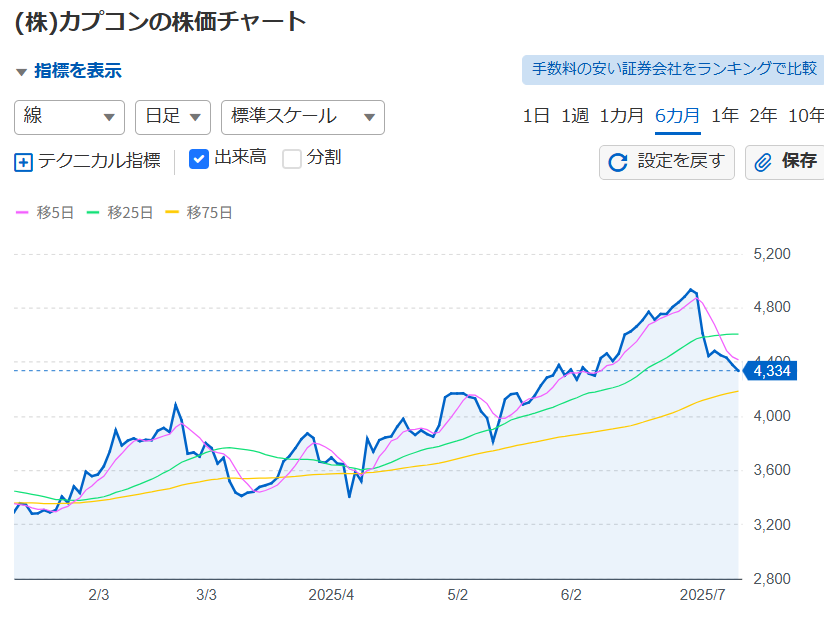Image resolution: width=824 pixels, height=620 pixels.
Task: Click the 5/2 date axis label
Action: (x=458, y=595)
